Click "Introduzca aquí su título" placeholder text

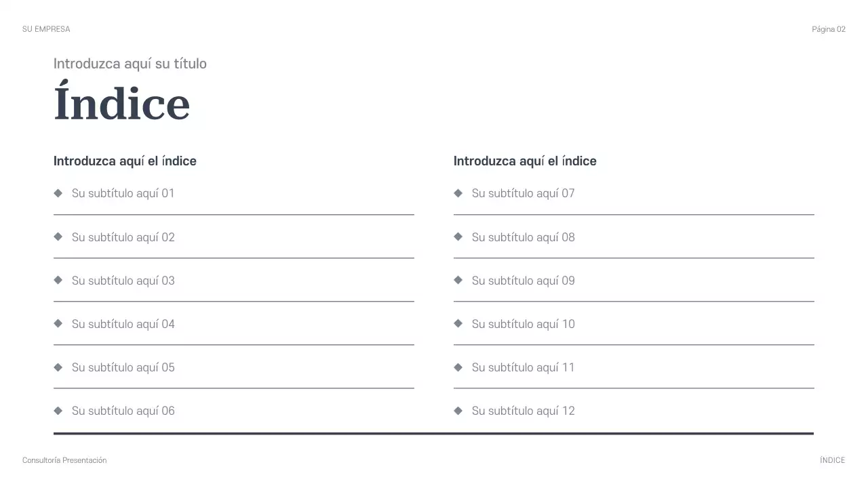pos(130,64)
